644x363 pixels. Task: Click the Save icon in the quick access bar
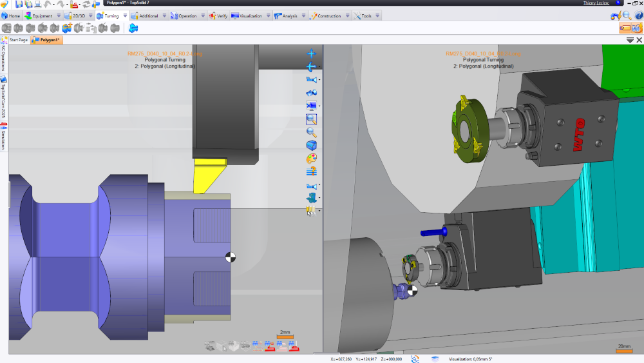(19, 4)
